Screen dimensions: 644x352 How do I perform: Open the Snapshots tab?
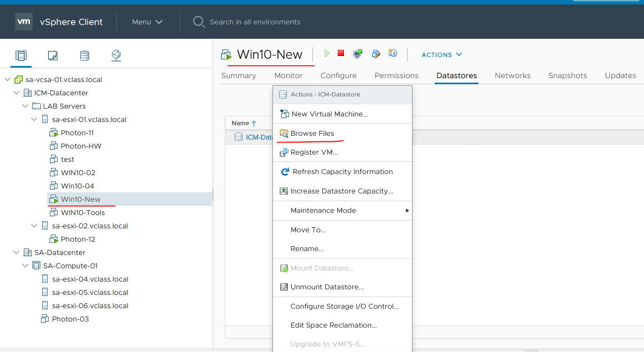(568, 75)
